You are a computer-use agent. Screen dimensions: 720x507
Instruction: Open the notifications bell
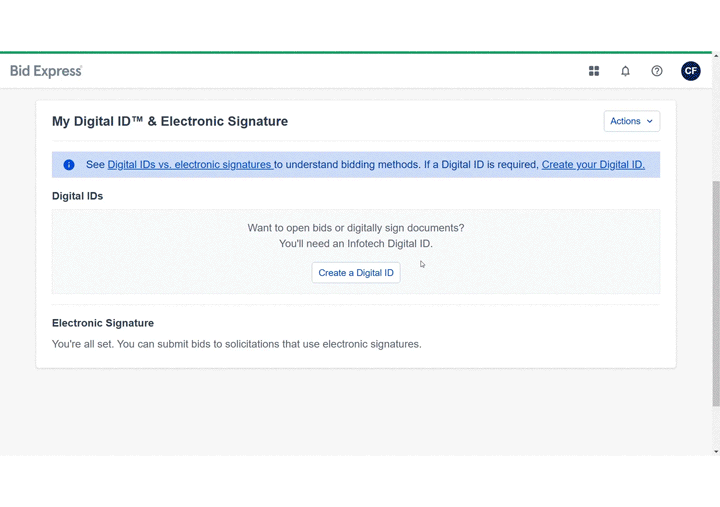pos(625,71)
